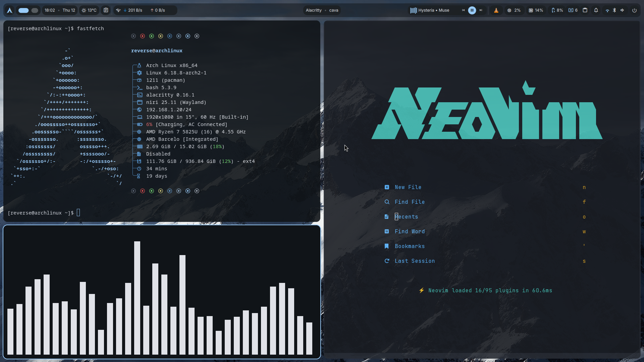Switch to the active workspace pill
This screenshot has width=644, height=362.
(x=23, y=10)
